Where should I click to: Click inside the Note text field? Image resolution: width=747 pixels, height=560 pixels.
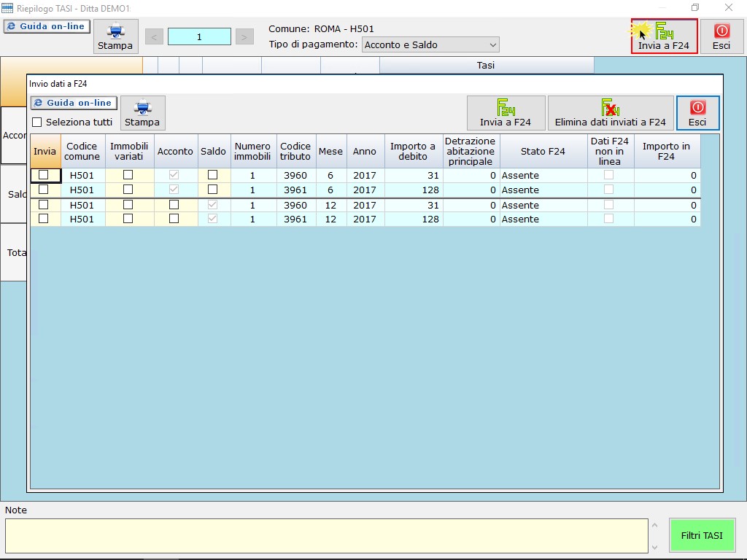pyautogui.click(x=326, y=535)
